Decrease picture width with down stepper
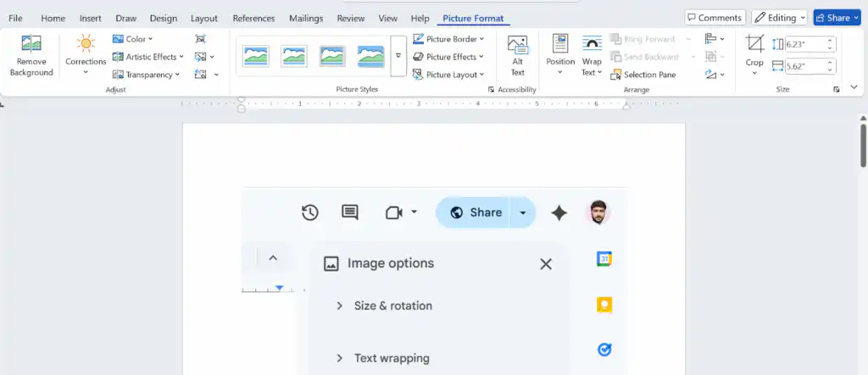 point(831,70)
